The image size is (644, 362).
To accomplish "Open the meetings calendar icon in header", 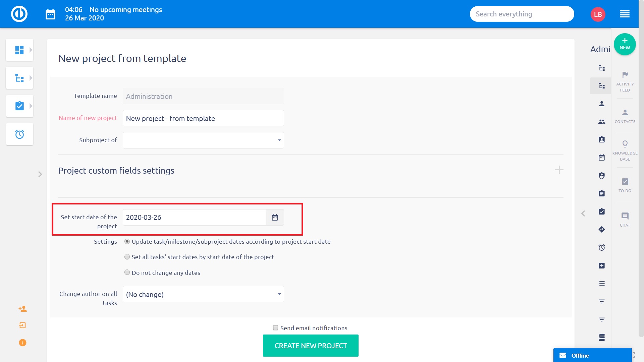I will coord(50,14).
